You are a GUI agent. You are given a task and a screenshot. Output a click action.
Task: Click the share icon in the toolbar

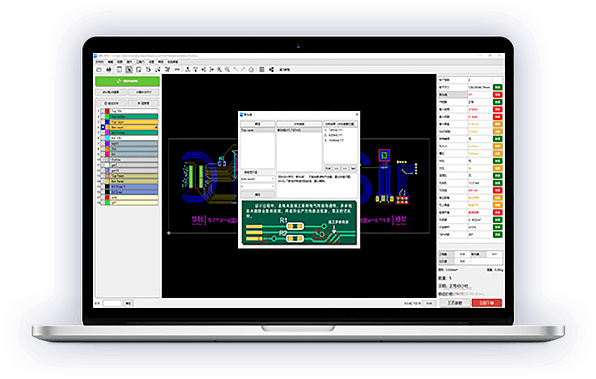[271, 70]
